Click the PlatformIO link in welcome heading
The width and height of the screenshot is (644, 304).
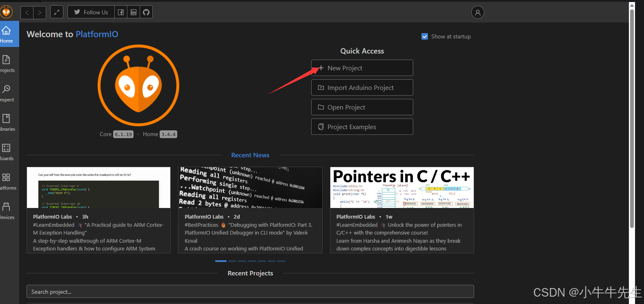point(97,34)
